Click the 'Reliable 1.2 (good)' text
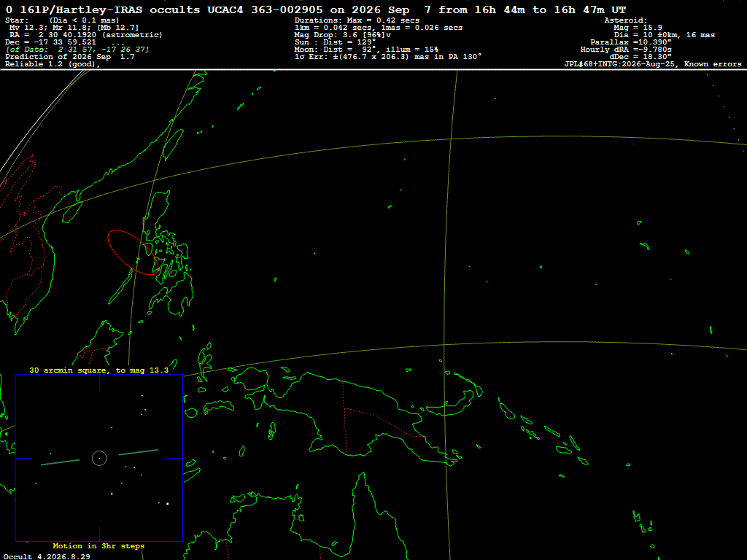The image size is (747, 560). 53,64
